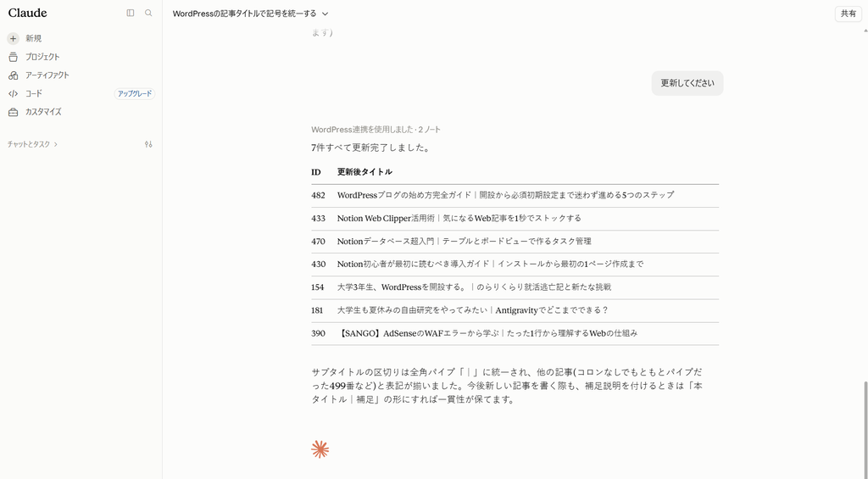The width and height of the screenshot is (868, 479).
Task: Click the Notion初心者が最初に読むべき導入ガイド row
Action: tap(490, 265)
